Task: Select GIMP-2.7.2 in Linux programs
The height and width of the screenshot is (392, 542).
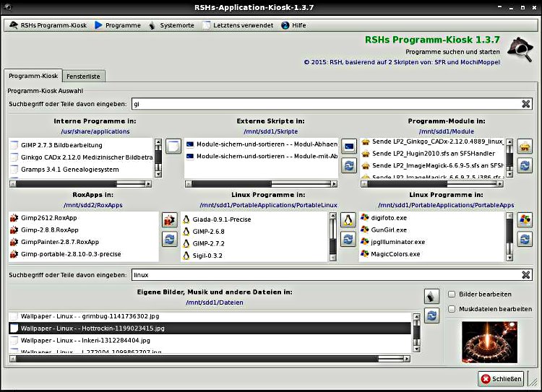Action: click(x=254, y=243)
